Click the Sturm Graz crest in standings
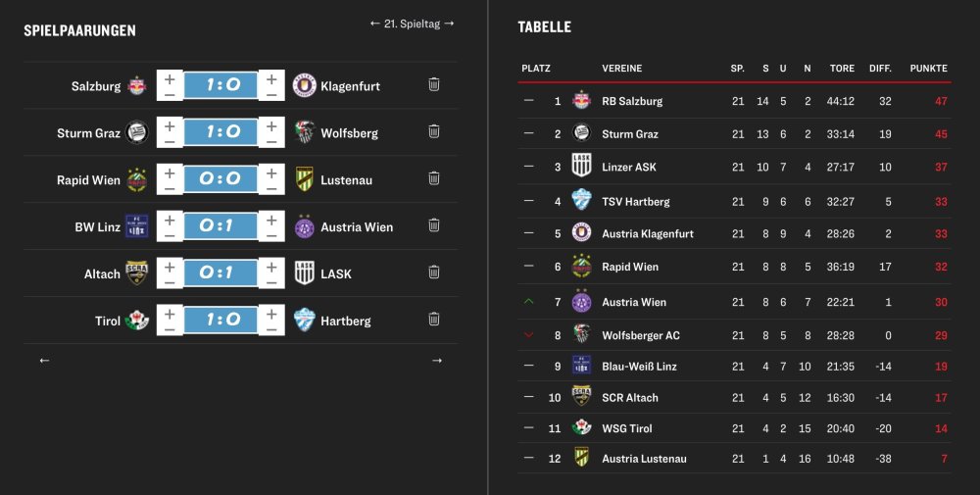This screenshot has height=495, width=980. tap(581, 133)
